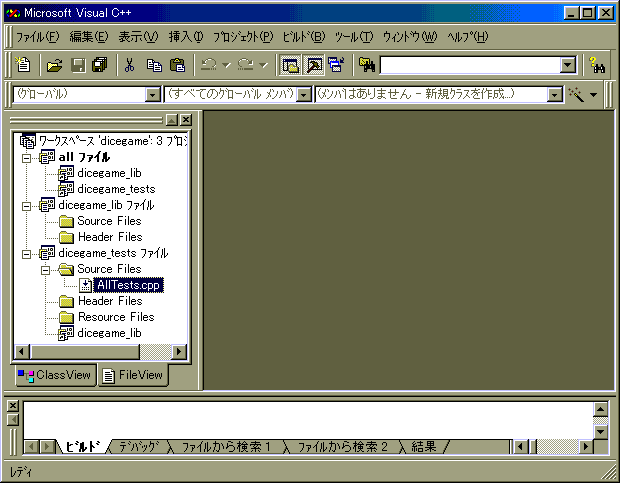
Task: Select dicegame_lib dependency under all ファイル
Action: pos(109,173)
